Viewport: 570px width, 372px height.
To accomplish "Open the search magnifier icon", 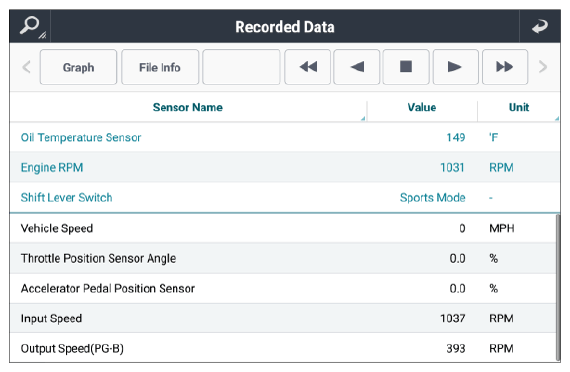I will 30,26.
